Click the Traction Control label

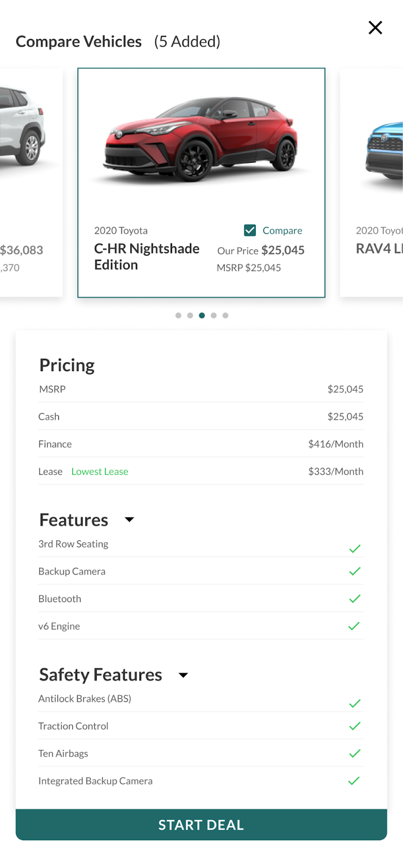(x=73, y=726)
